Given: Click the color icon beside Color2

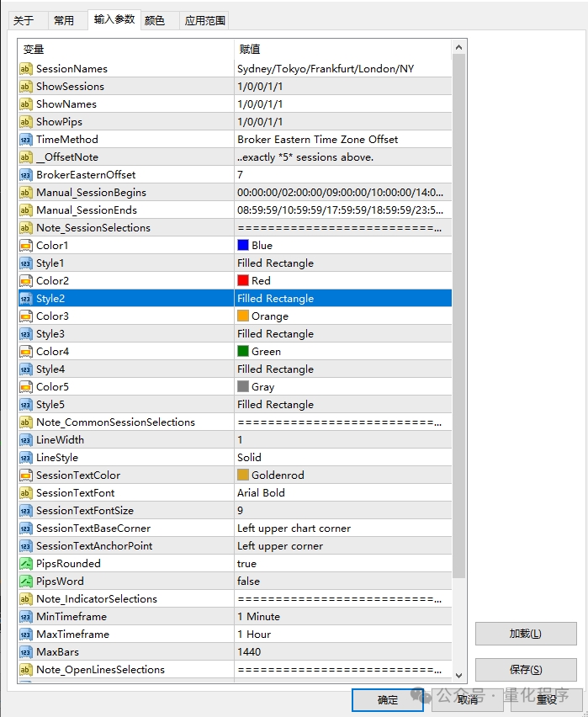Looking at the screenshot, I should 25,281.
